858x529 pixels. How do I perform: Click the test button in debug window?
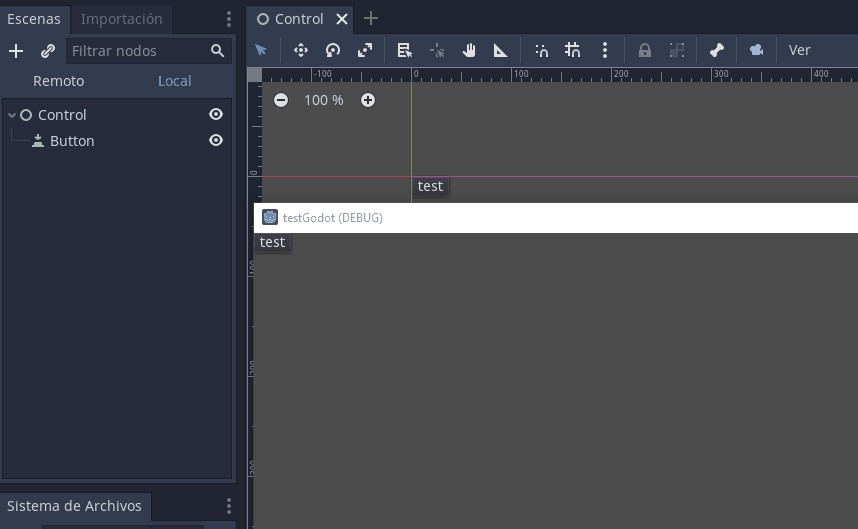coord(273,242)
